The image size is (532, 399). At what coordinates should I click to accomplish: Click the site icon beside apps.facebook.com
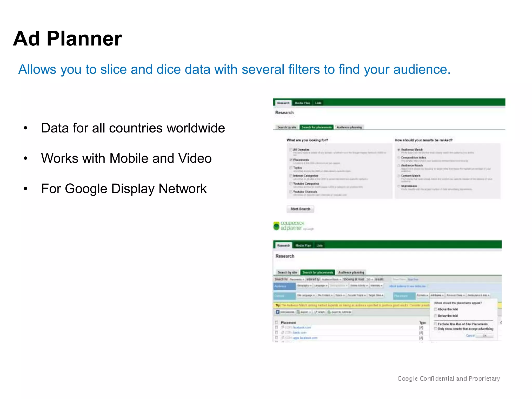pyautogui.click(x=283, y=338)
